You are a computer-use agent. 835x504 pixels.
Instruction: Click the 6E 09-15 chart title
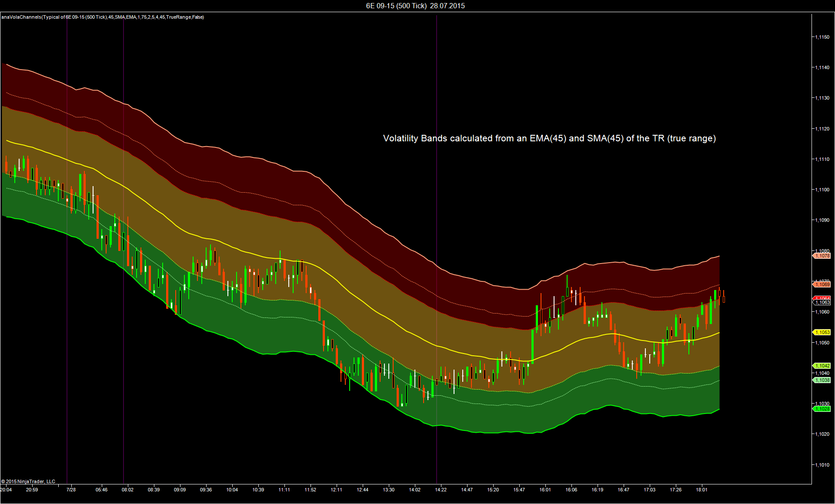coord(415,6)
